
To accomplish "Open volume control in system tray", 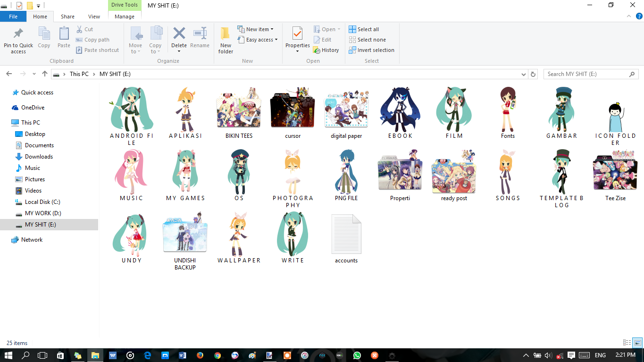I will (x=548, y=355).
